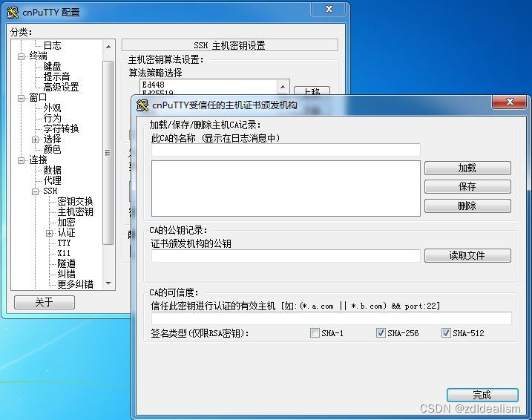Uncheck the SHA-512 signature checkbox
Screen dimensions: 532x420
coord(446,333)
